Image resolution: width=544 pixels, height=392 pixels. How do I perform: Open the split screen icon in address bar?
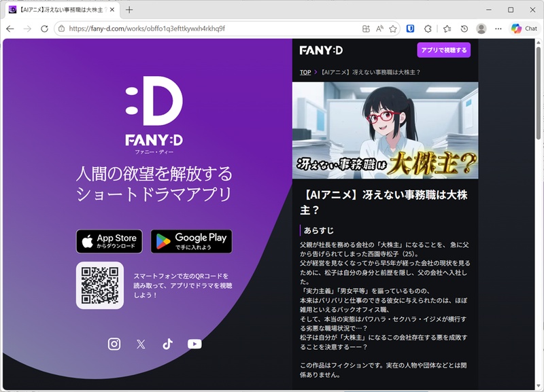366,29
